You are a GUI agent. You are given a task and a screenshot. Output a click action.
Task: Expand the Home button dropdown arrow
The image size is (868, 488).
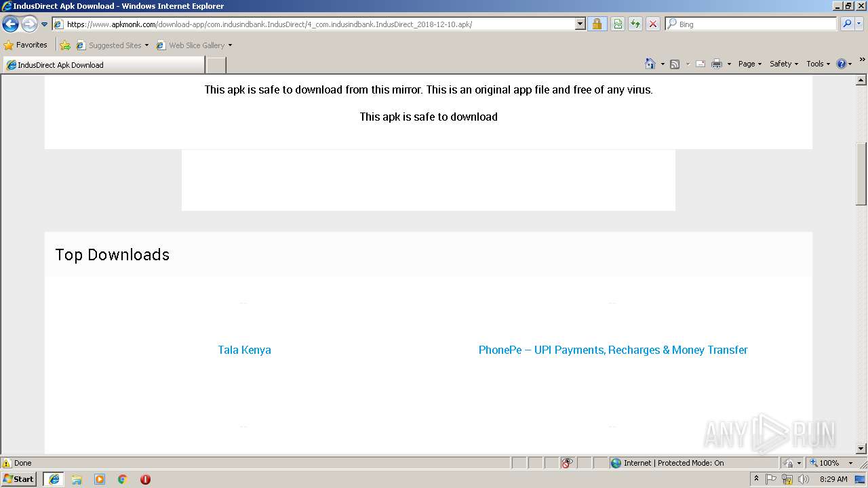[663, 64]
